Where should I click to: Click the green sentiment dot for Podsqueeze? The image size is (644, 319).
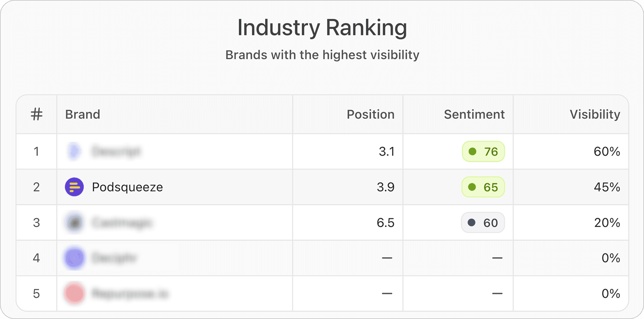coord(473,187)
